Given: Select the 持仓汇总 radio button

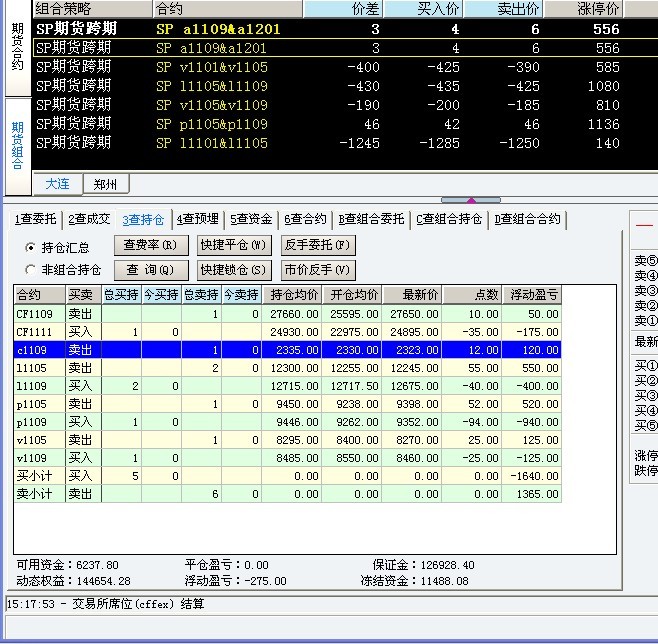Looking at the screenshot, I should 30,248.
